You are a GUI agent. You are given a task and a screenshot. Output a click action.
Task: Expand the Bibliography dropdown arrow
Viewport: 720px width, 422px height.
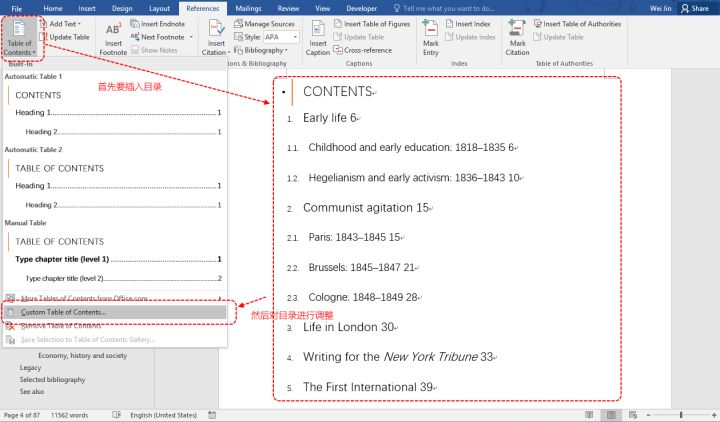coord(286,50)
